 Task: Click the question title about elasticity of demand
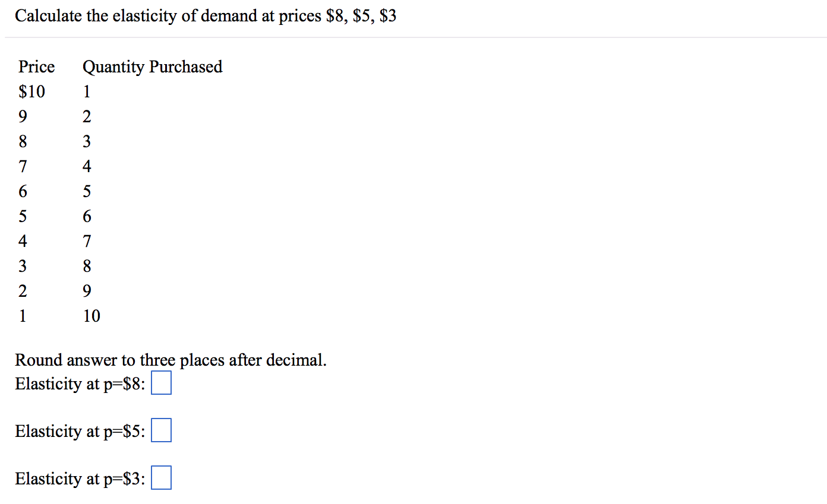[206, 16]
